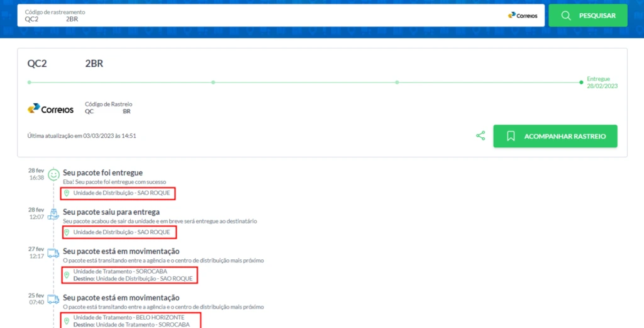
Task: Click 'Seu pacote acabou de sair da unidade' description
Action: [160, 221]
